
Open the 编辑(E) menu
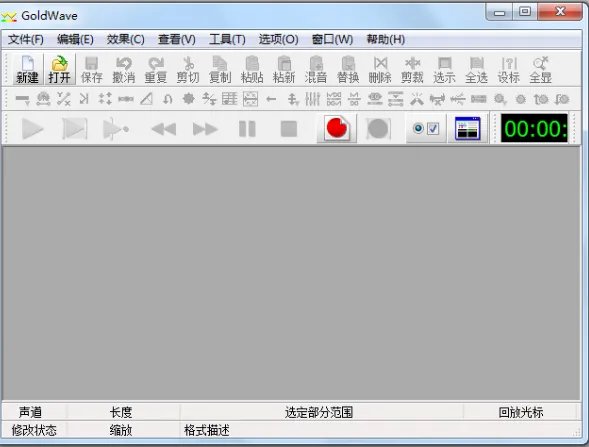(x=75, y=39)
